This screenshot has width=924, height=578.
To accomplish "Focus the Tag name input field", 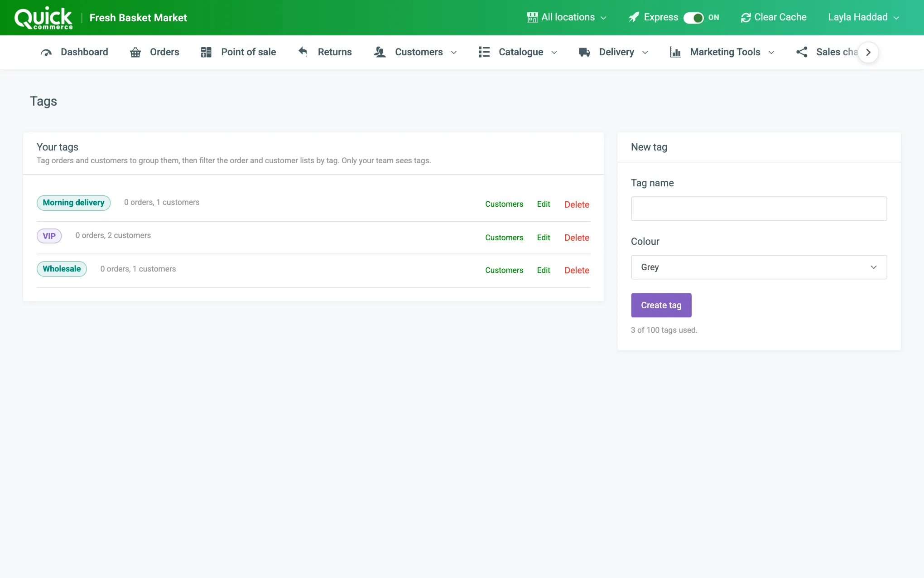I will tap(759, 209).
